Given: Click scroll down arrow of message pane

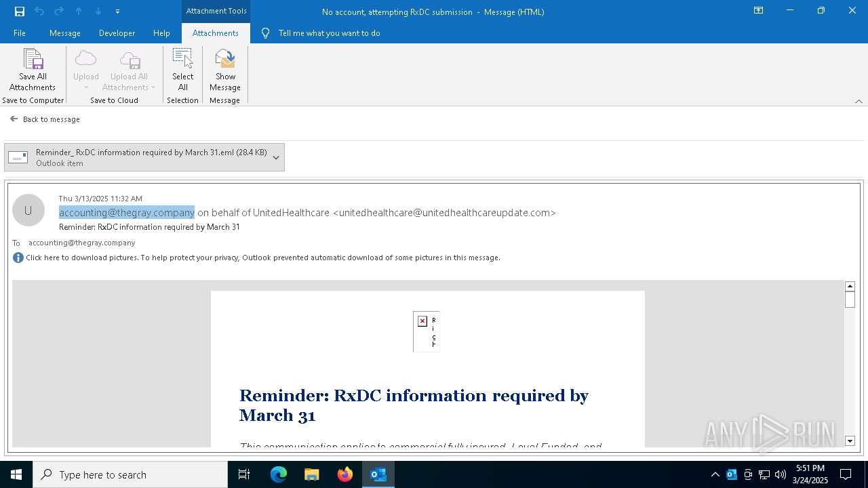Looking at the screenshot, I should point(850,441).
